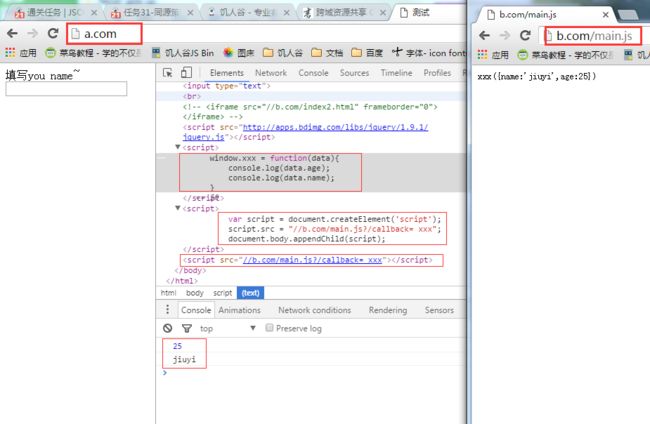Select the xxx({name:'jiuyi',age:25}) text

coord(536,76)
